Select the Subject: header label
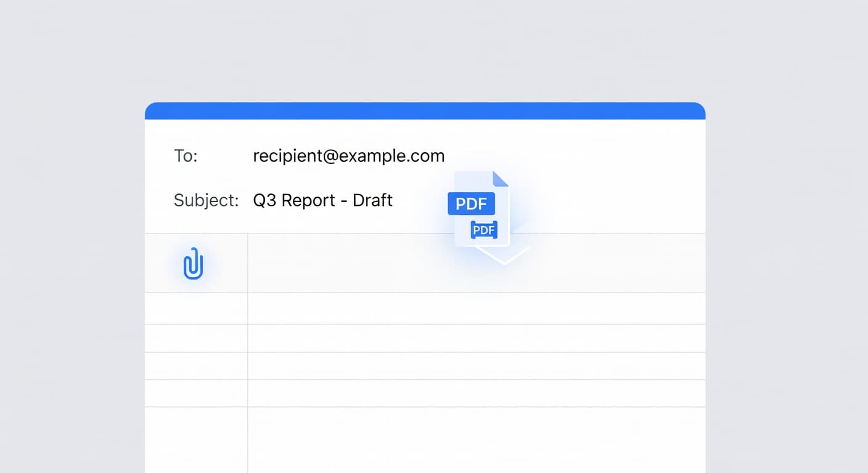Image resolution: width=868 pixels, height=473 pixels. 206,200
